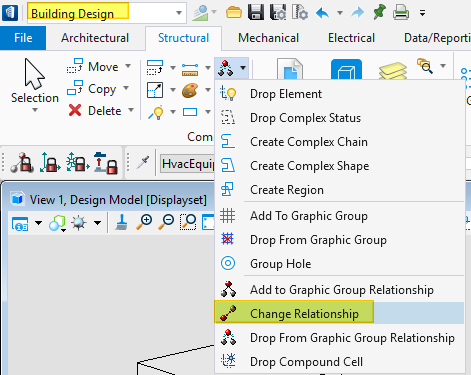Expand the Delete tool dropdown arrow
Viewport: 471px width, 375px height.
pos(131,110)
